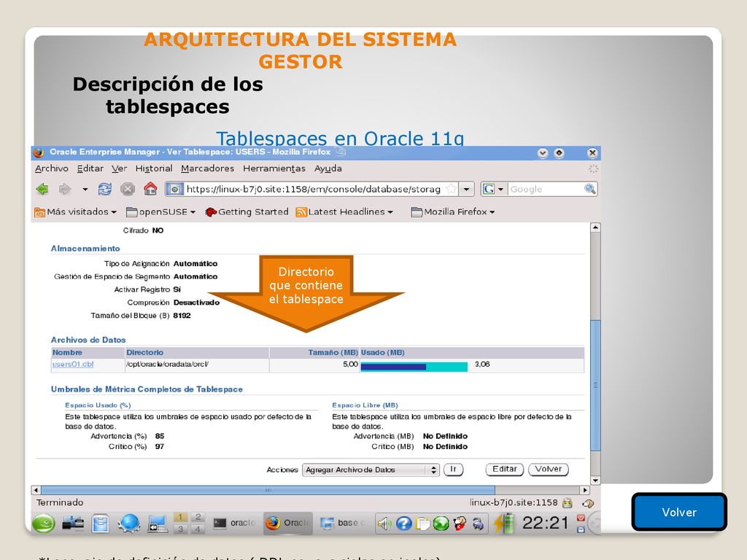Viewport: 747px width, 560px height.
Task: Bookmark this page with the star icon
Action: (x=451, y=189)
